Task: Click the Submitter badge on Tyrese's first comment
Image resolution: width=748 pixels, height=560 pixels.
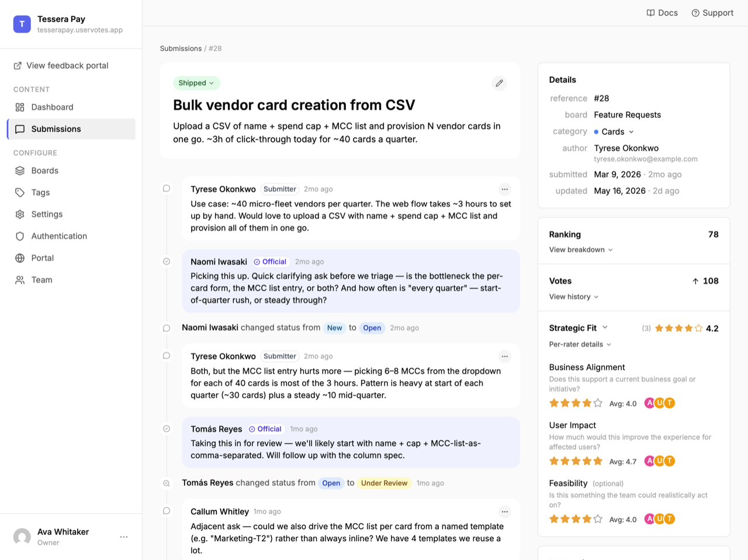Action: point(280,189)
